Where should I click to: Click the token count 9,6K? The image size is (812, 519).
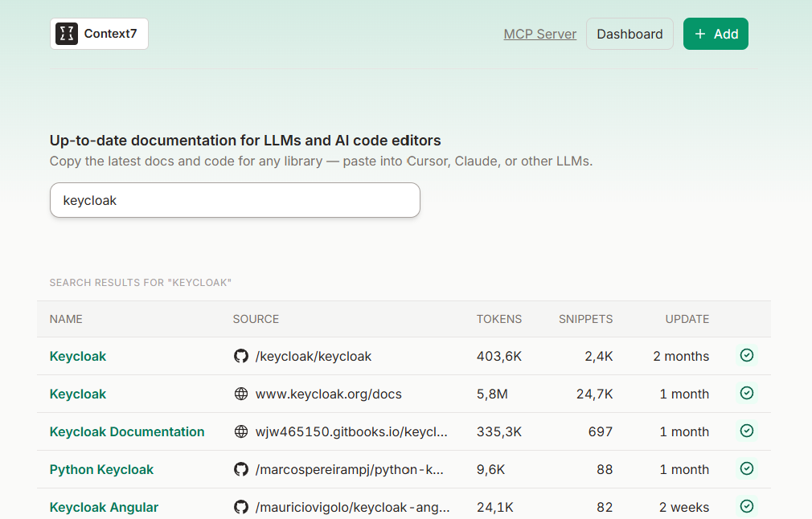[491, 469]
